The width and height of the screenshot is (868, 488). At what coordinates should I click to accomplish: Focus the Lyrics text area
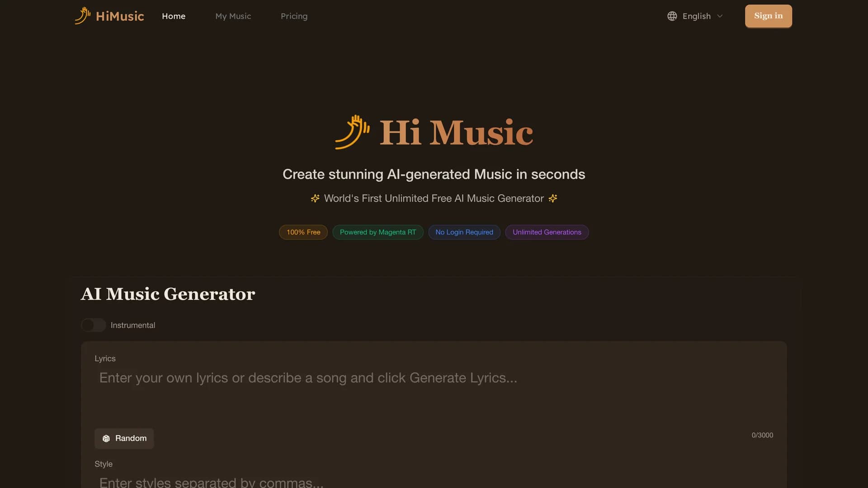434,394
